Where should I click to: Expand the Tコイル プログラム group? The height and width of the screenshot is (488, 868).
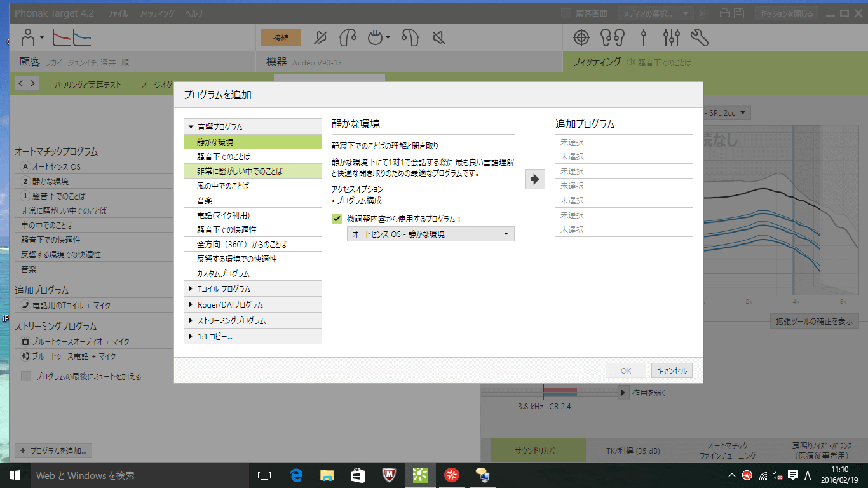pos(253,288)
